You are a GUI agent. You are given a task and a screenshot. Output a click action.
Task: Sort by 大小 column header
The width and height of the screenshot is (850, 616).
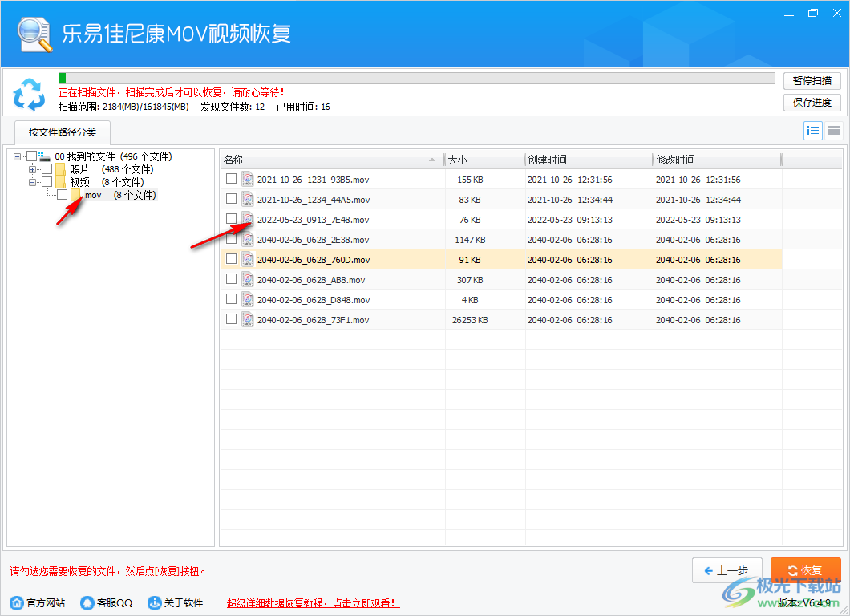484,160
